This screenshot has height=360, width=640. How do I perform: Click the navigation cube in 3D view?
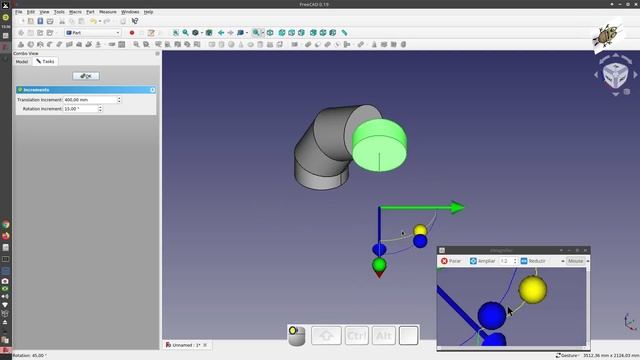[x=616, y=75]
